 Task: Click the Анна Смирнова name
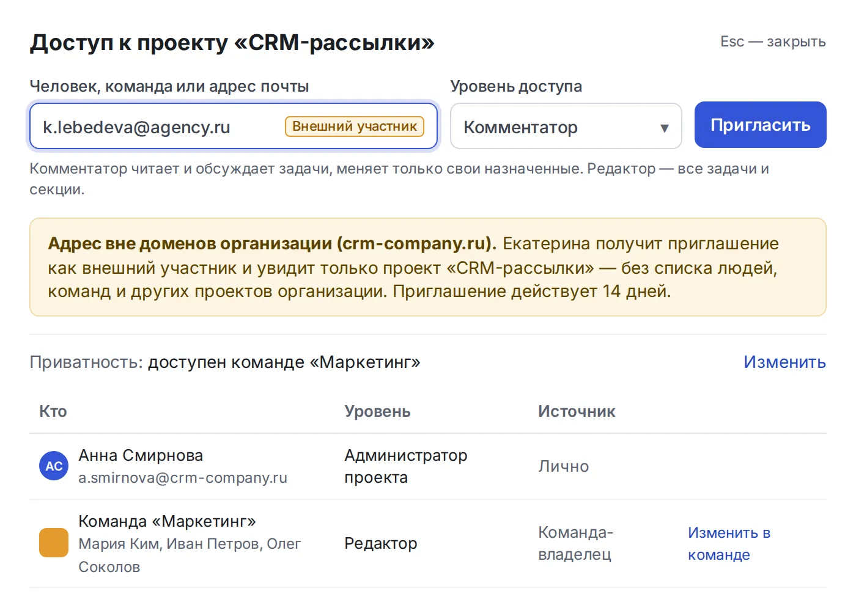(x=141, y=455)
